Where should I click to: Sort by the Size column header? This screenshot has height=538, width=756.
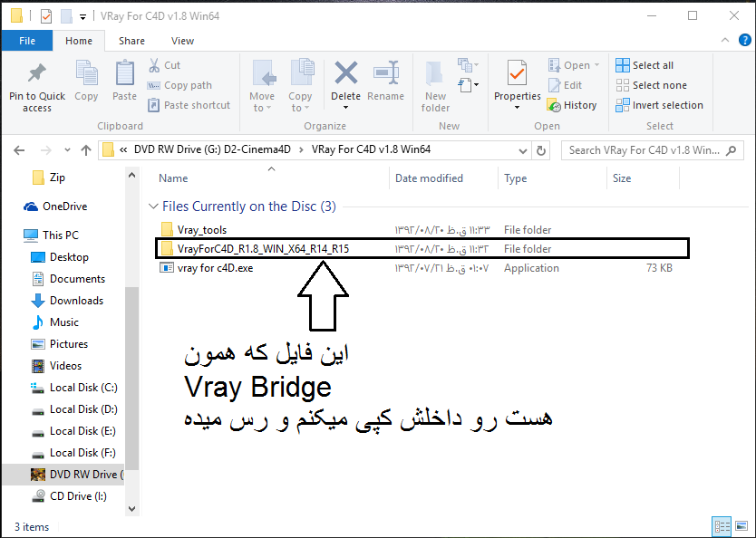622,178
